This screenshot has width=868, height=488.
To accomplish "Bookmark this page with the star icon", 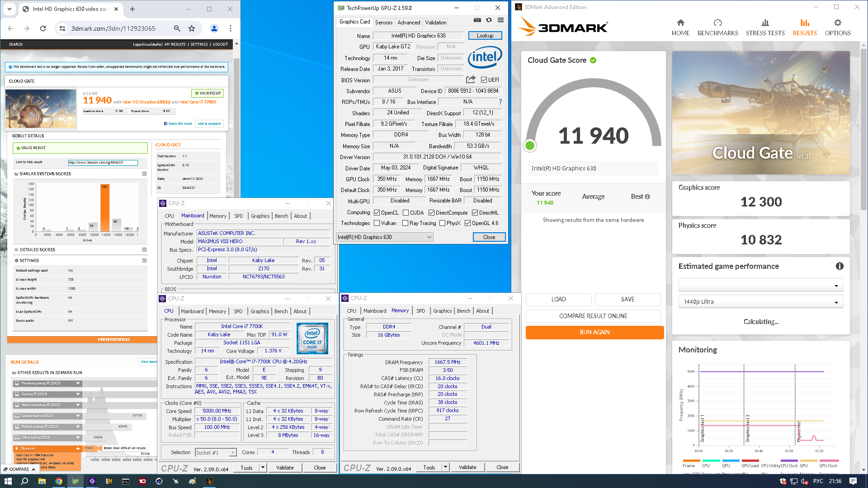I will point(192,28).
